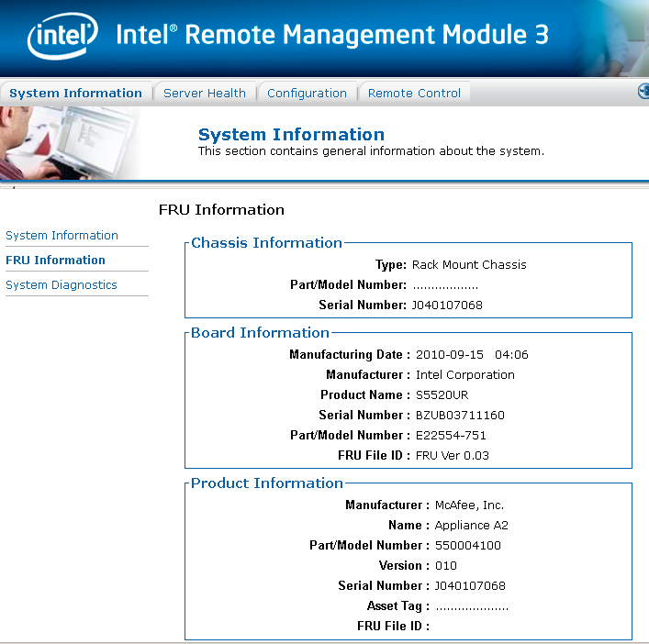Go to the Remote Control tab
Viewport: 649px width, 644px height.
(x=414, y=93)
